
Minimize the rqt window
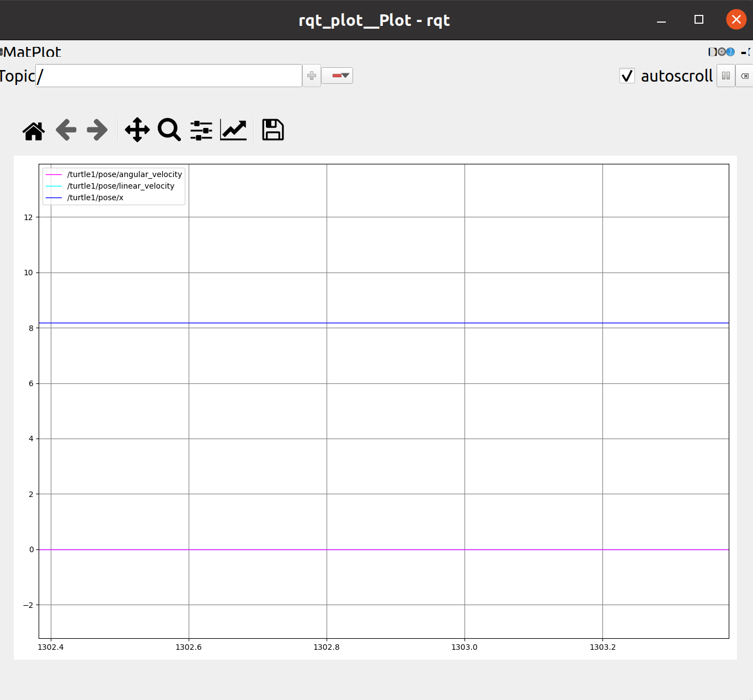coord(661,20)
